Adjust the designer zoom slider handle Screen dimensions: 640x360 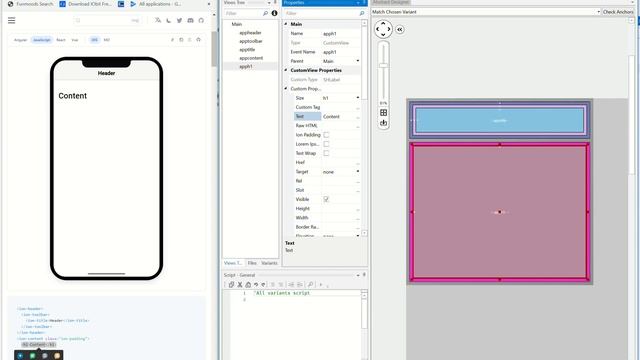(383, 65)
